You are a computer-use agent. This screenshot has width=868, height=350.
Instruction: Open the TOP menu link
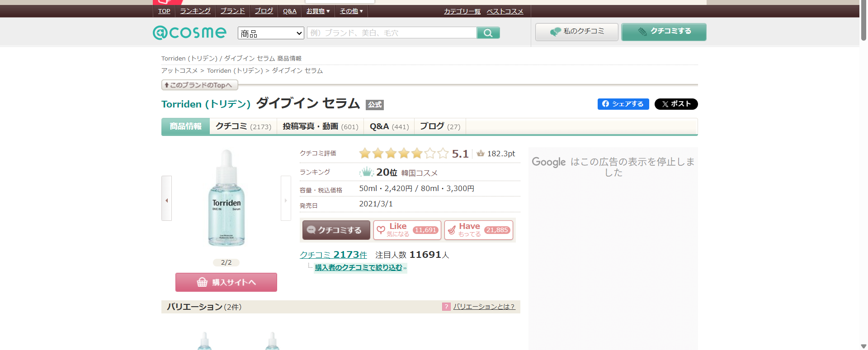coord(164,11)
